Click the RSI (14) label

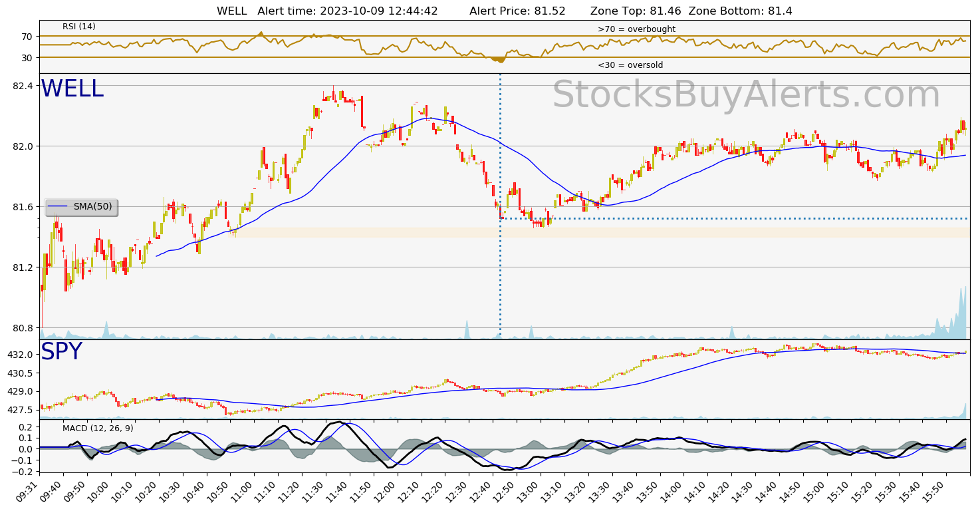(79, 27)
